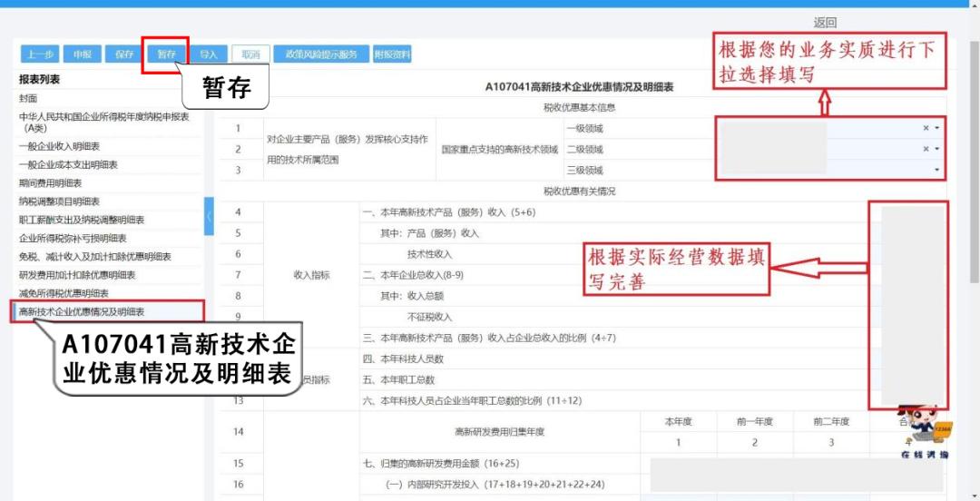Open the 附报资料 attachments button
Viewport: 980px width, 501px height.
click(392, 54)
